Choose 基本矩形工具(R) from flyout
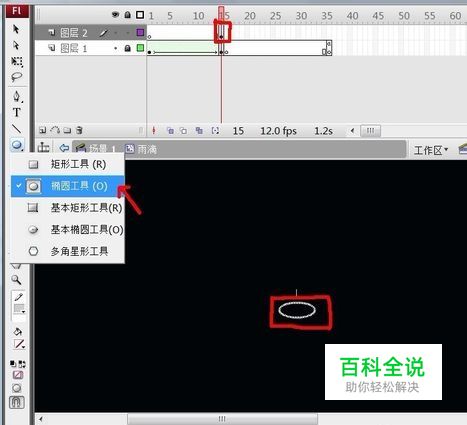This screenshot has width=467, height=425. [x=68, y=208]
